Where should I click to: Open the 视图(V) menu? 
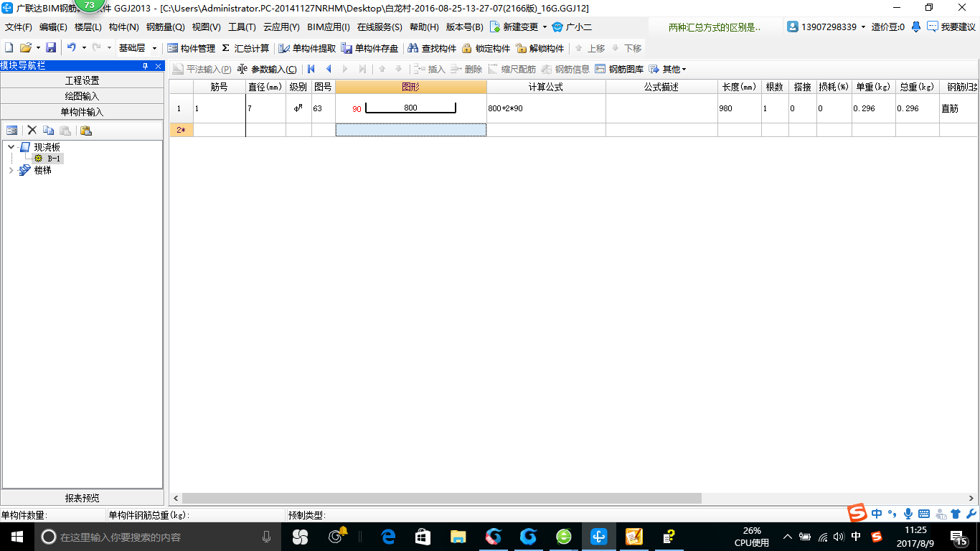pos(206,27)
